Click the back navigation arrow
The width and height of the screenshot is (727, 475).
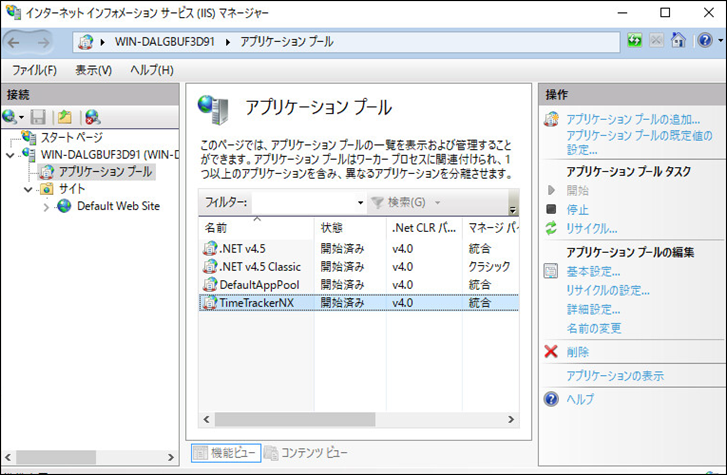click(17, 41)
